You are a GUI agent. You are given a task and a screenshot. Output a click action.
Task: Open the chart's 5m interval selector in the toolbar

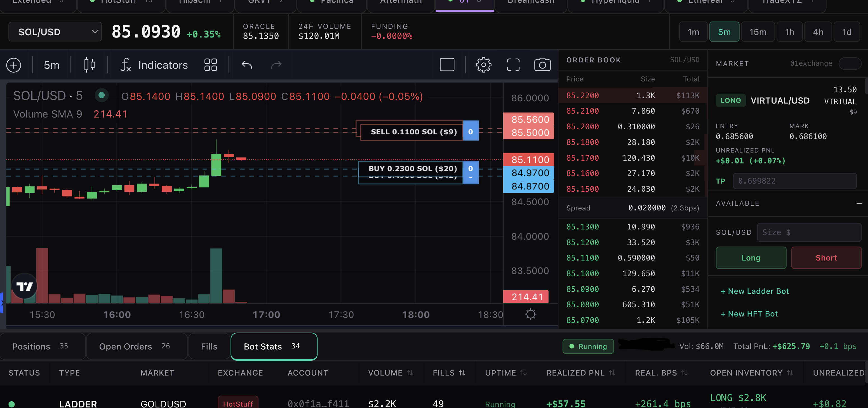click(x=51, y=65)
